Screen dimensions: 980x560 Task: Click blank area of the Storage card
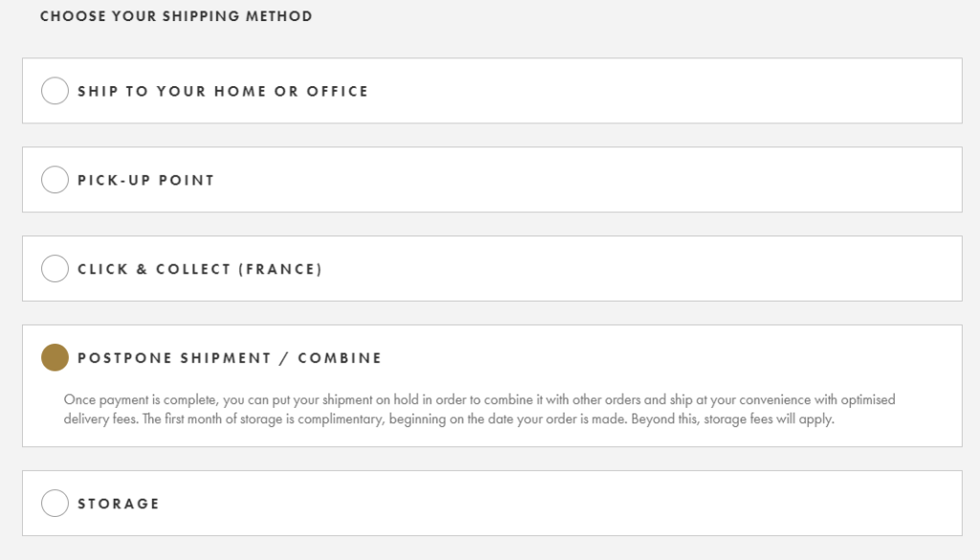coord(574,504)
